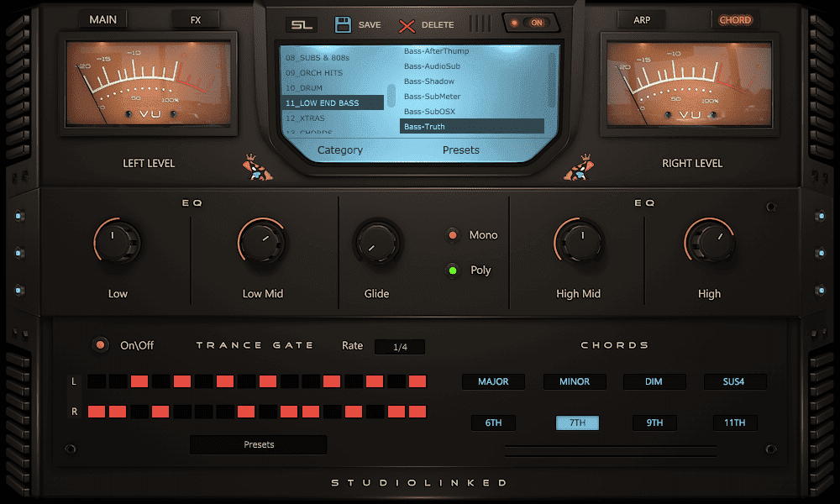Click the Right Level VU meter
Screen dimensions: 840x504
coord(690,83)
